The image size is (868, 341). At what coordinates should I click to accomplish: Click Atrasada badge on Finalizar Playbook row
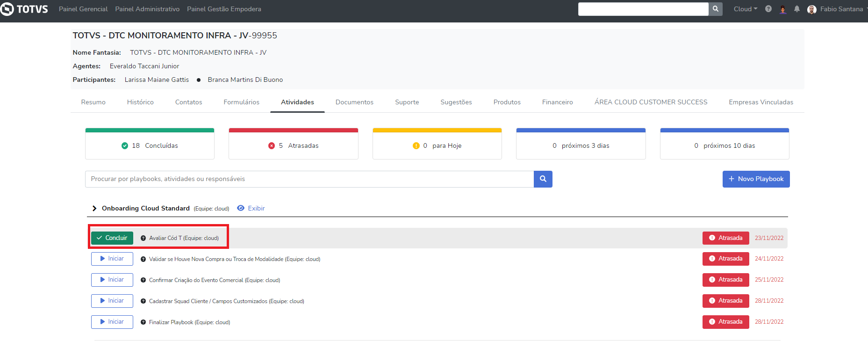tap(726, 322)
